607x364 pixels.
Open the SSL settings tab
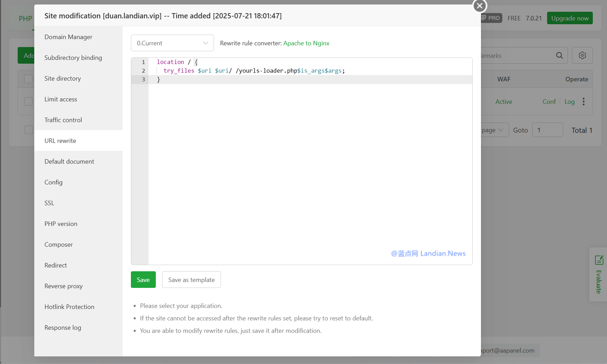tap(49, 203)
